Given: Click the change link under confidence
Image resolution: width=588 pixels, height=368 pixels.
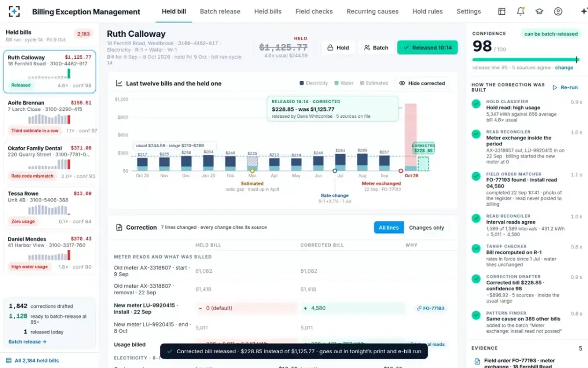Looking at the screenshot, I should [x=564, y=68].
